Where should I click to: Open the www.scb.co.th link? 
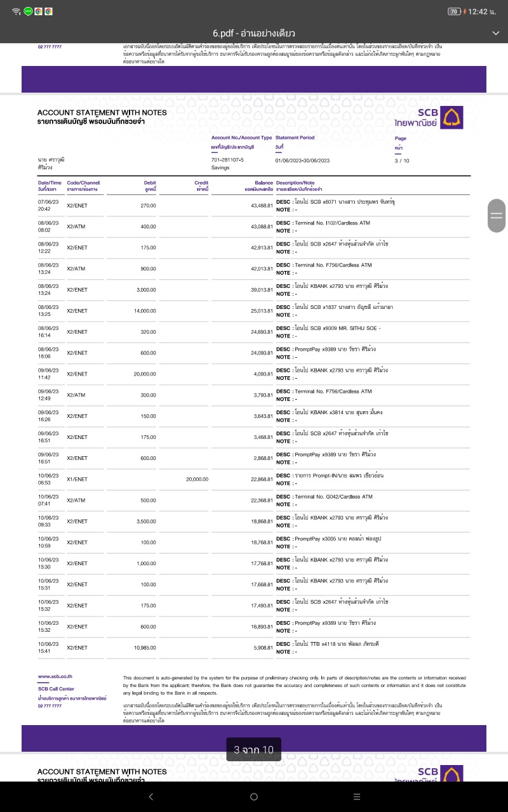click(x=55, y=676)
